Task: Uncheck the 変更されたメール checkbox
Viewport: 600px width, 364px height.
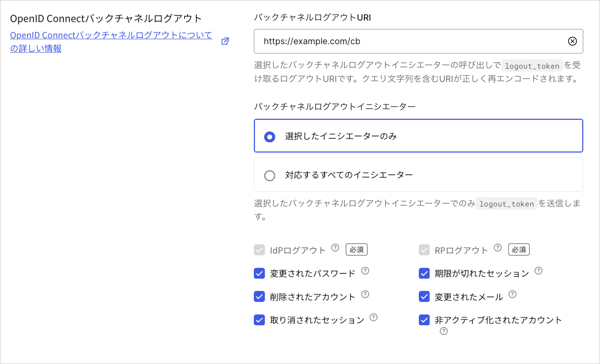Action: pyautogui.click(x=424, y=296)
